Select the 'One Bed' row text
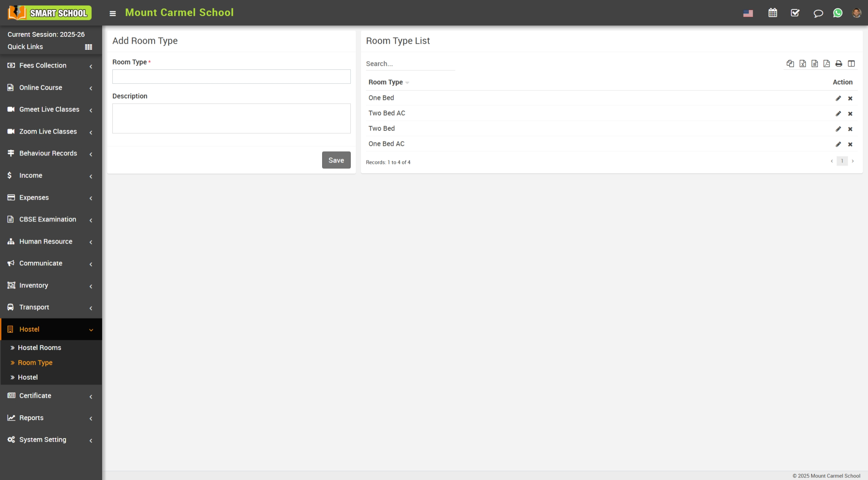The height and width of the screenshot is (480, 868). 381,98
